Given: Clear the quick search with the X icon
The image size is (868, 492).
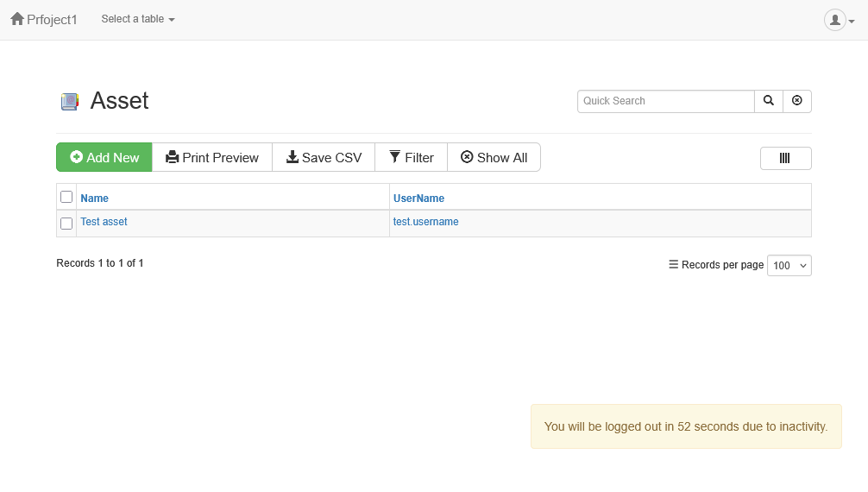Looking at the screenshot, I should pyautogui.click(x=797, y=101).
